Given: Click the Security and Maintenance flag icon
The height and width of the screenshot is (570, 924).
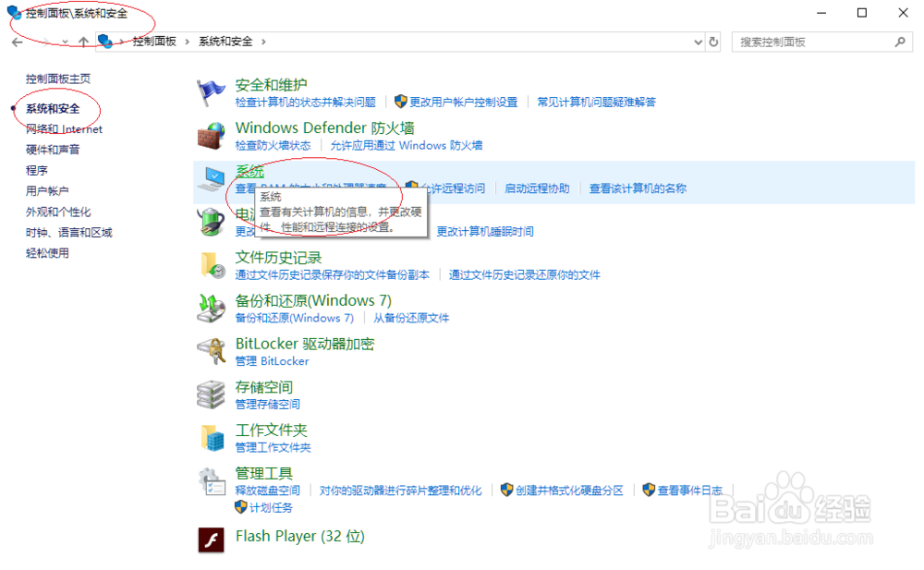Looking at the screenshot, I should (x=211, y=92).
